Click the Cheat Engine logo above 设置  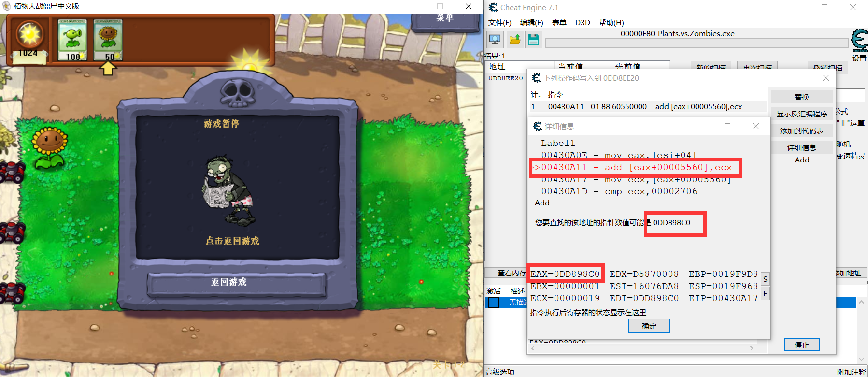point(859,41)
